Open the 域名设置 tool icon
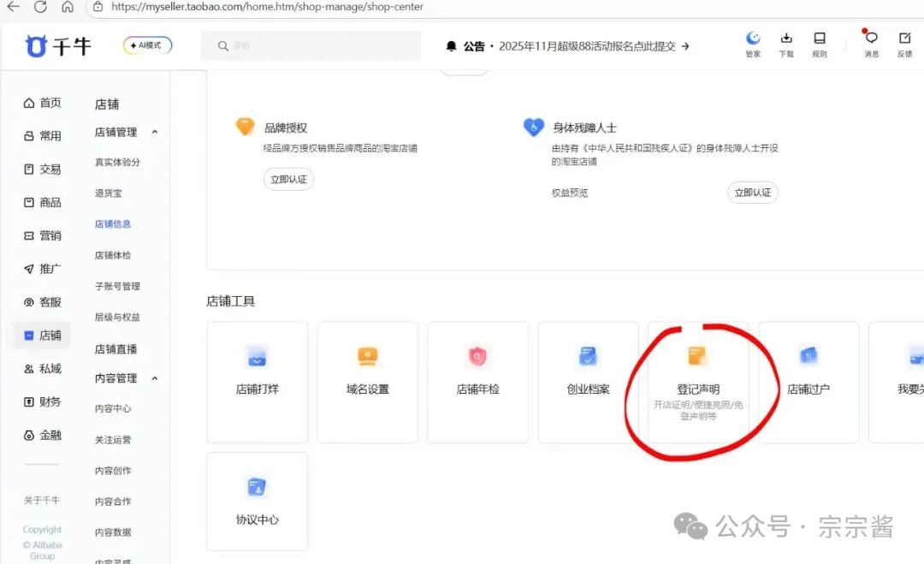 click(x=367, y=356)
